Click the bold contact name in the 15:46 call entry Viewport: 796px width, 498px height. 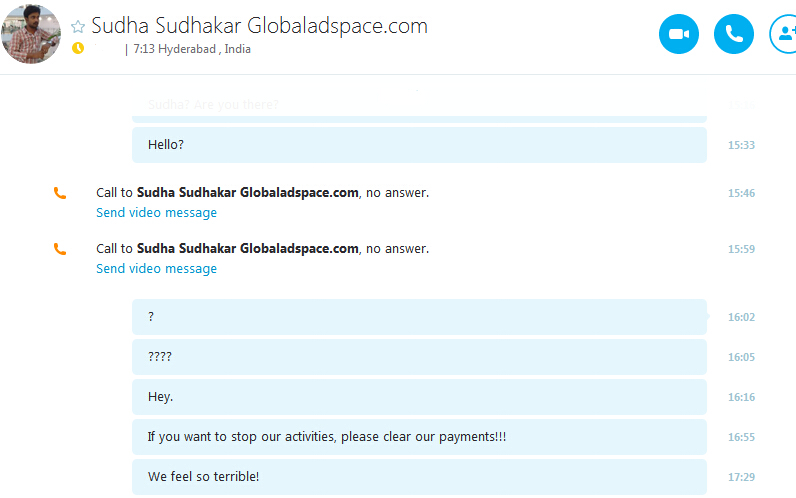(248, 193)
